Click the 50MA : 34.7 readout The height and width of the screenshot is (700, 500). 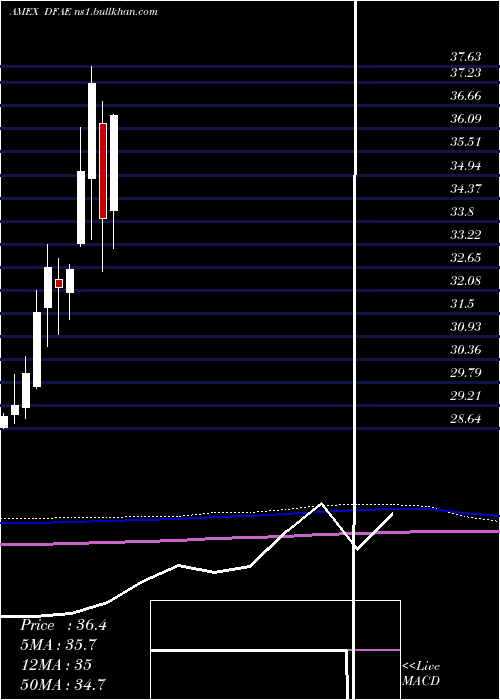click(x=63, y=684)
